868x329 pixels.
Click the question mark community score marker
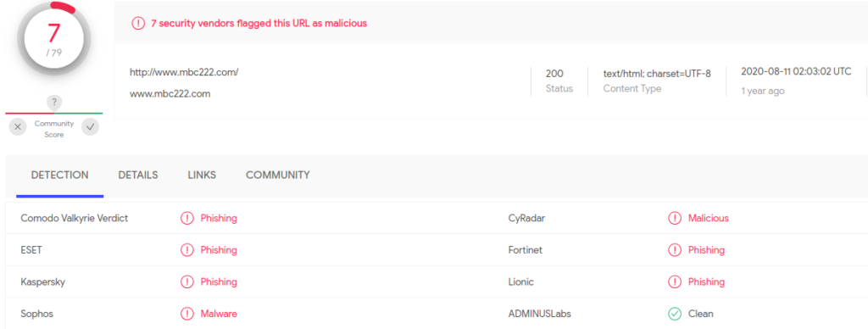tap(53, 102)
